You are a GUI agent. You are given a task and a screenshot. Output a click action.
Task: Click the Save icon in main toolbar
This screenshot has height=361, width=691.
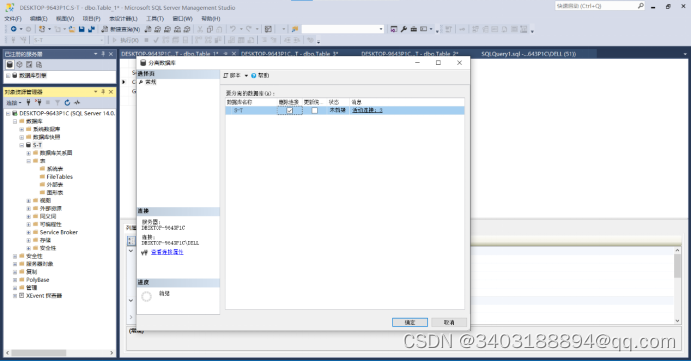pyautogui.click(x=82, y=29)
